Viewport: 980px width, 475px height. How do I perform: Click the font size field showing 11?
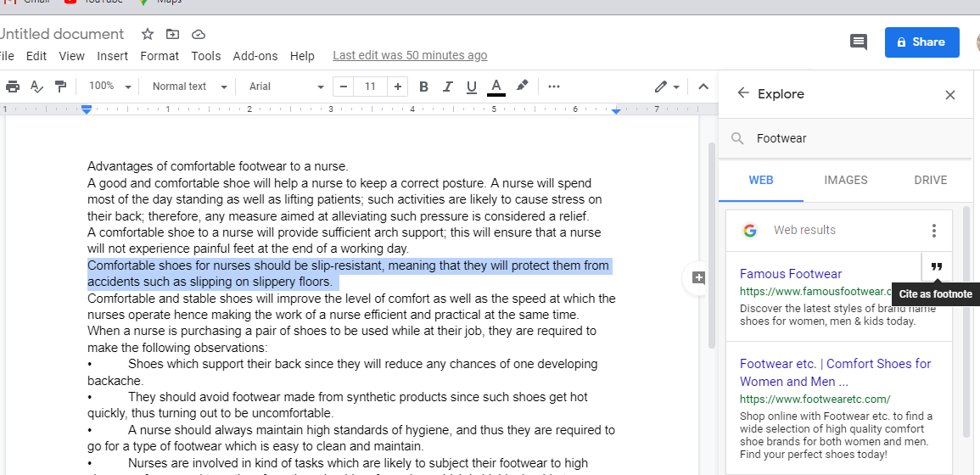[370, 87]
